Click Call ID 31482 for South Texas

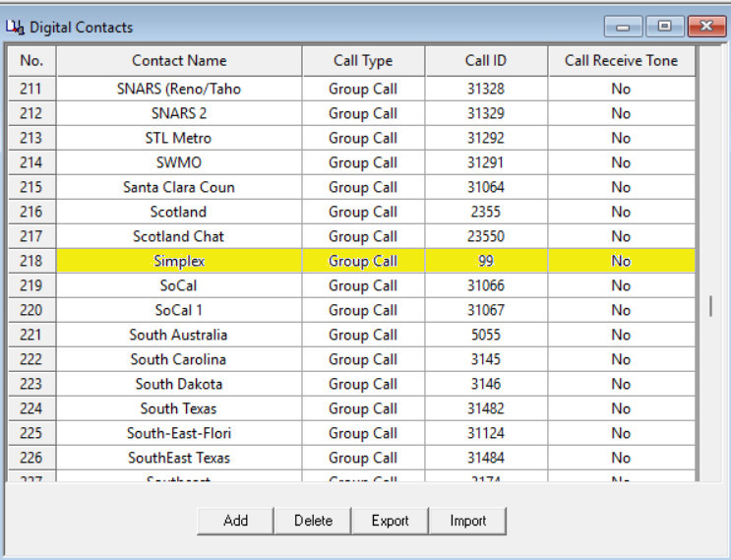(x=486, y=408)
